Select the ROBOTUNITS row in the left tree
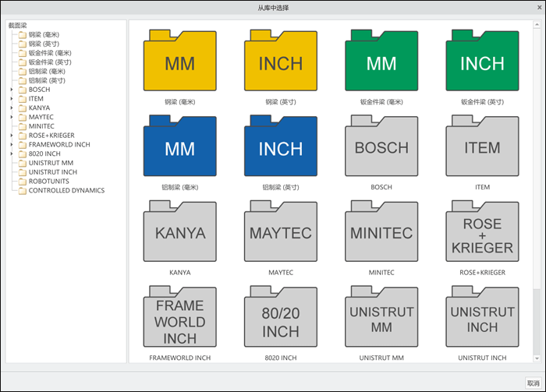 tap(44, 182)
